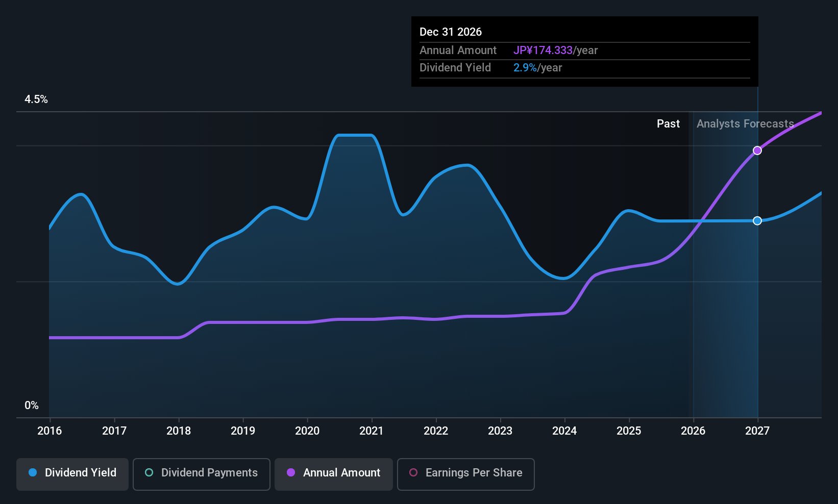Click the blue Dividend Yield legend dot
This screenshot has height=504, width=838.
pyautogui.click(x=33, y=473)
